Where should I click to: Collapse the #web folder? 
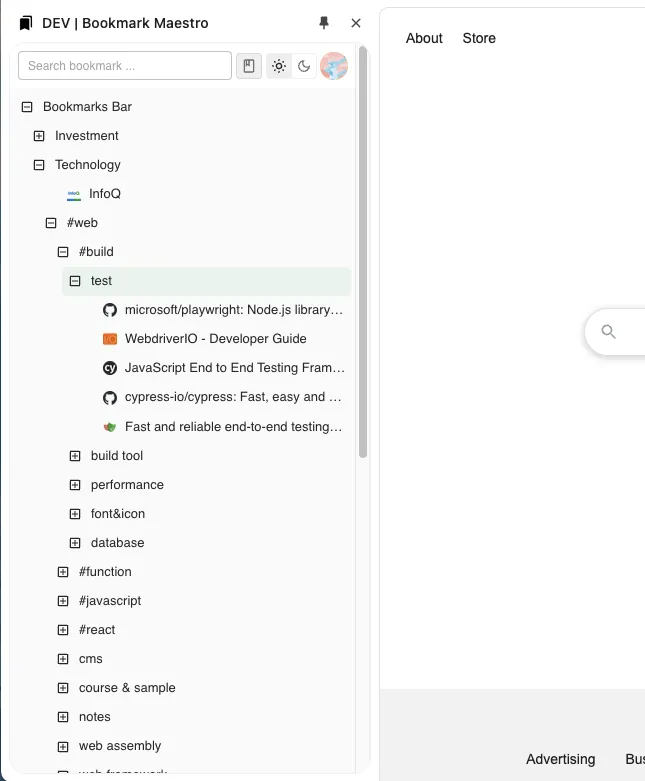[51, 223]
